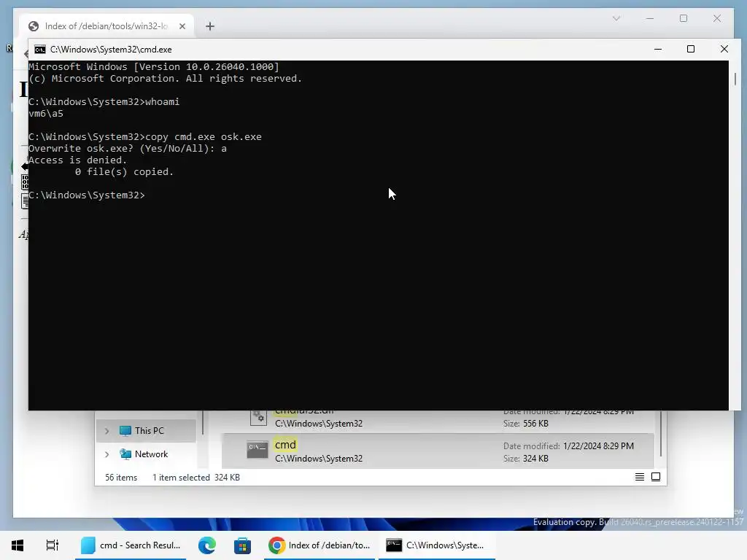Screen dimensions: 747x560
Task: Expand the Network tree node
Action: (107, 454)
